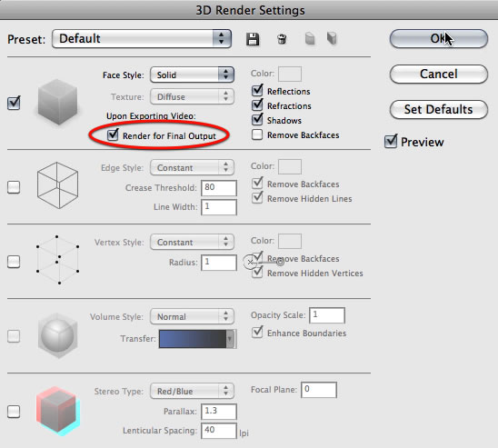
Task: Open the Volume Style dropdown showing Normal
Action: (x=192, y=316)
